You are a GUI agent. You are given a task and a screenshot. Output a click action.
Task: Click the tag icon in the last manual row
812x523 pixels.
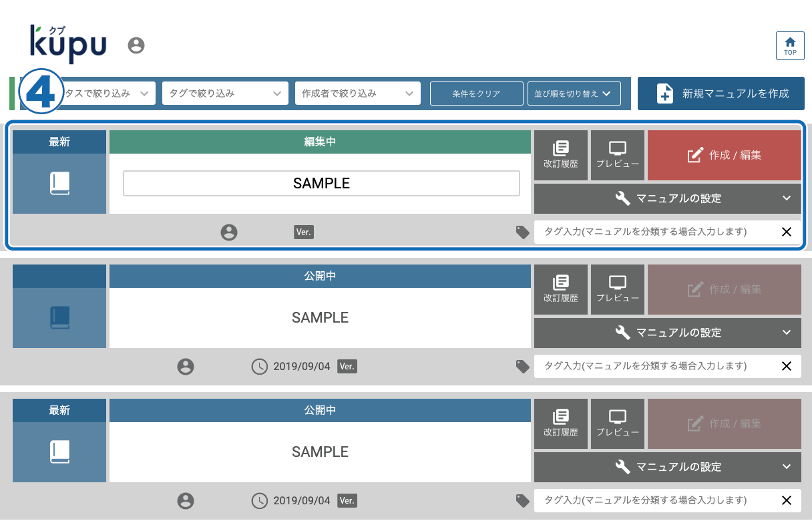(x=522, y=500)
